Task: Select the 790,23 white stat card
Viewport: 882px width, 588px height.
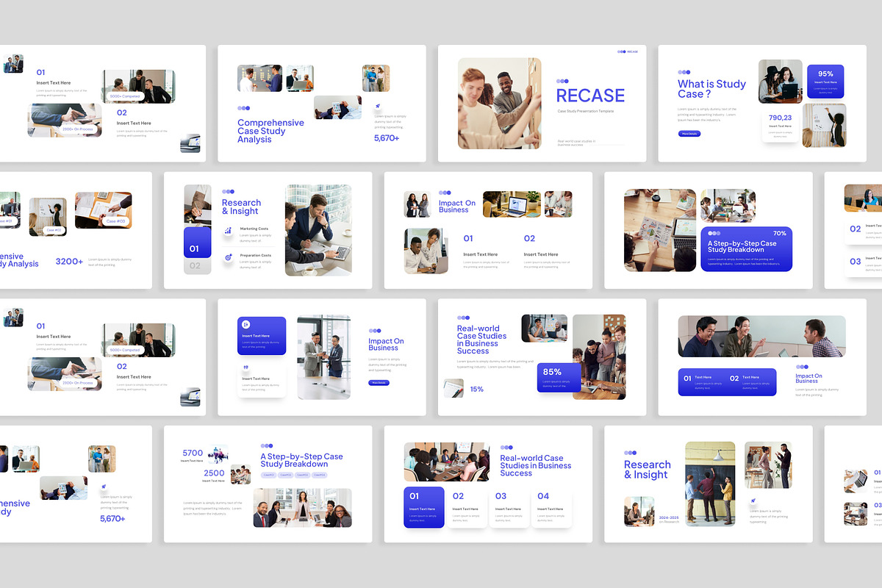Action: [x=781, y=125]
